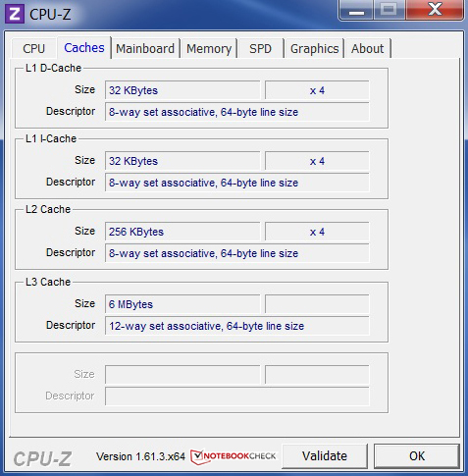Click the L1 D-Cache group label
The height and width of the screenshot is (476, 468).
coord(53,68)
